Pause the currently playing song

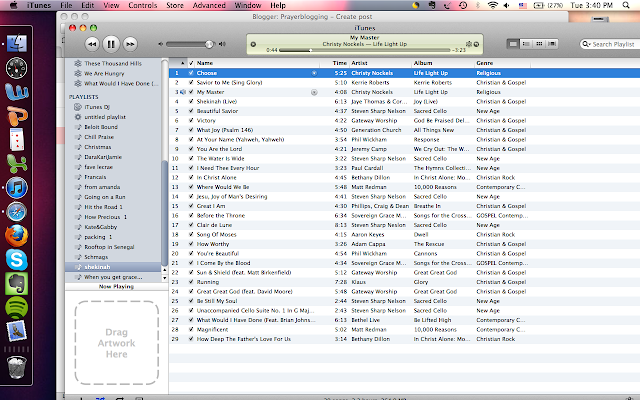[111, 44]
